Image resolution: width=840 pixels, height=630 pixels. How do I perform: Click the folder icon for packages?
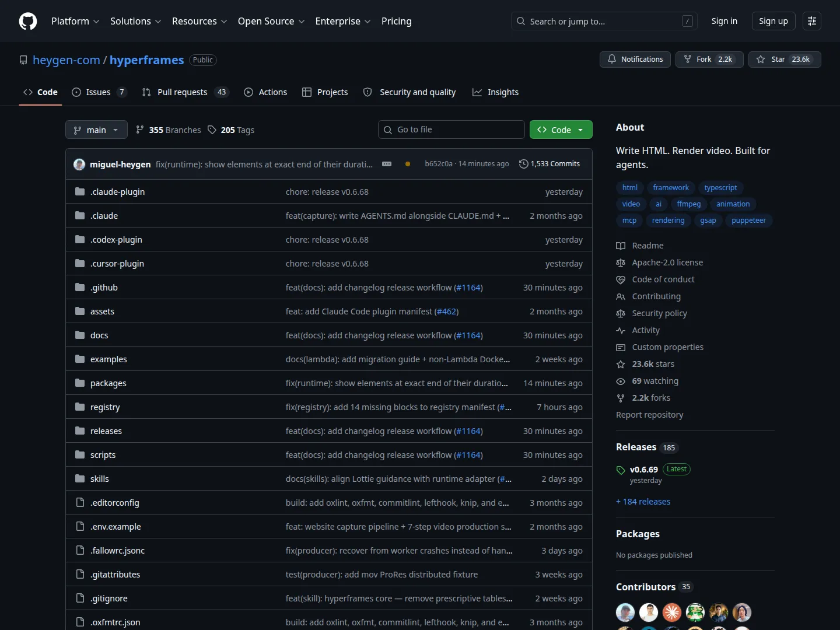(80, 383)
